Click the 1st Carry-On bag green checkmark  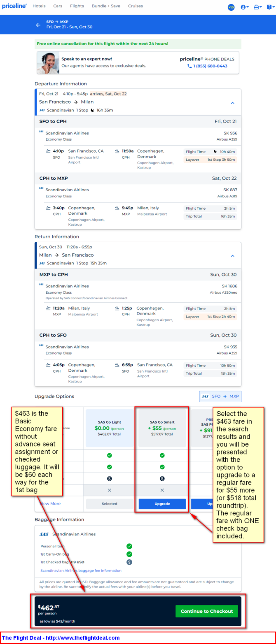pos(129,554)
